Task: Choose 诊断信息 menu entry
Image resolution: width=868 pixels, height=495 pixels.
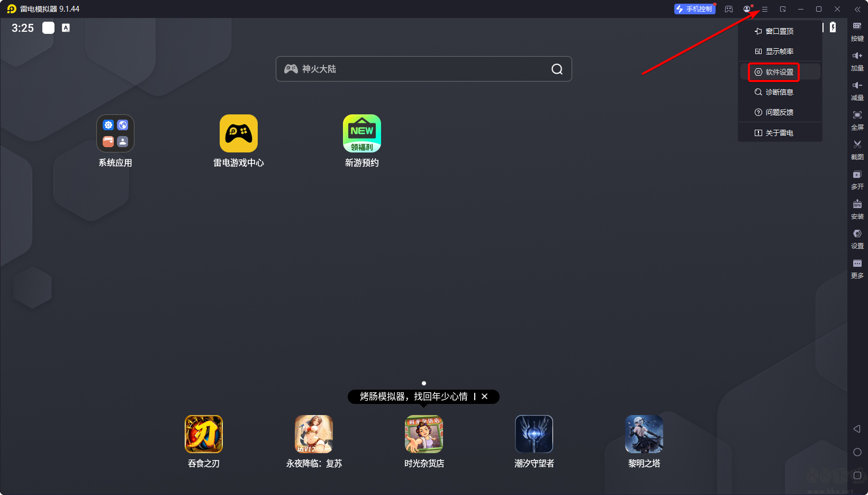Action: click(780, 92)
